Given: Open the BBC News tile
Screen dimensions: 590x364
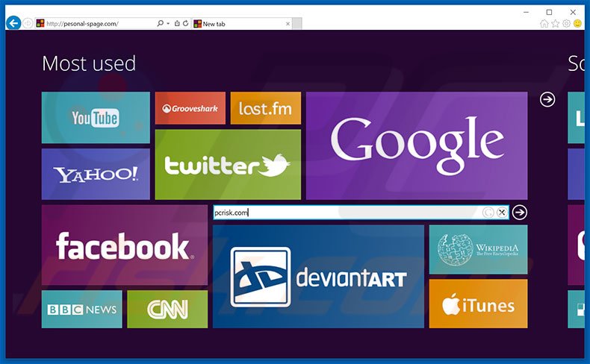Looking at the screenshot, I should click(82, 309).
